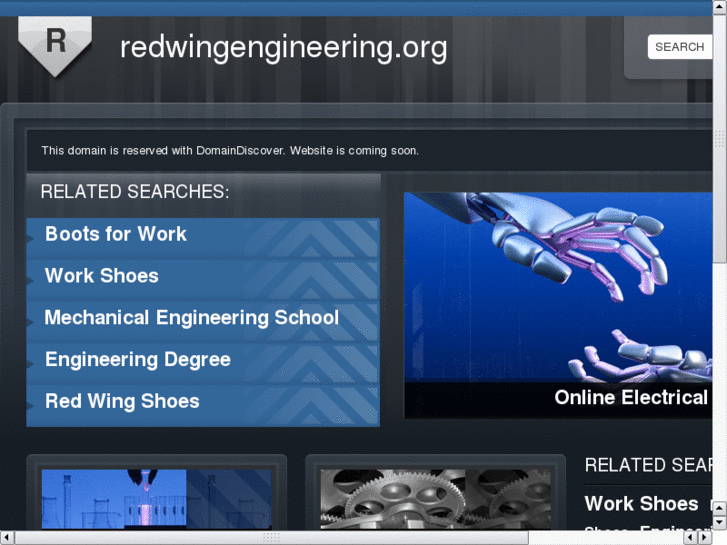
Task: Click the RELATED SEARCHES heading above blue list
Action: pos(135,192)
